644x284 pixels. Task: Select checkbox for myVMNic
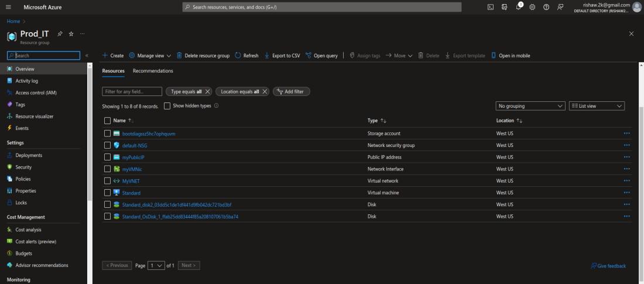pos(108,169)
